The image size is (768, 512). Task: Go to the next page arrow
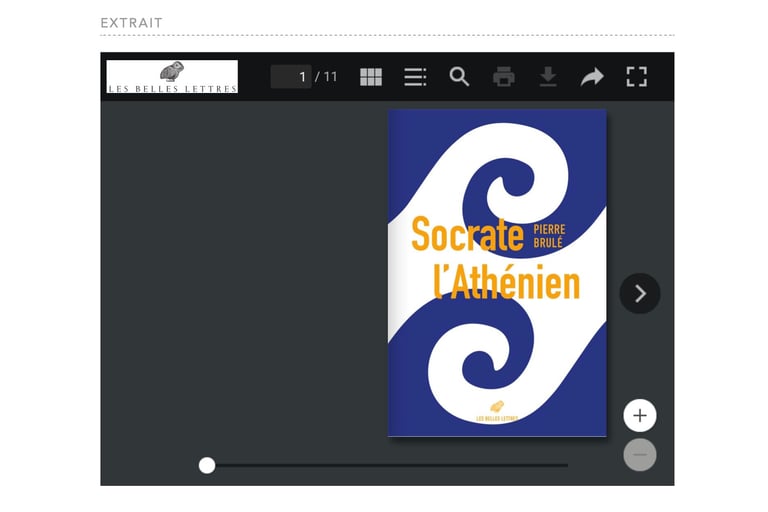tap(640, 293)
